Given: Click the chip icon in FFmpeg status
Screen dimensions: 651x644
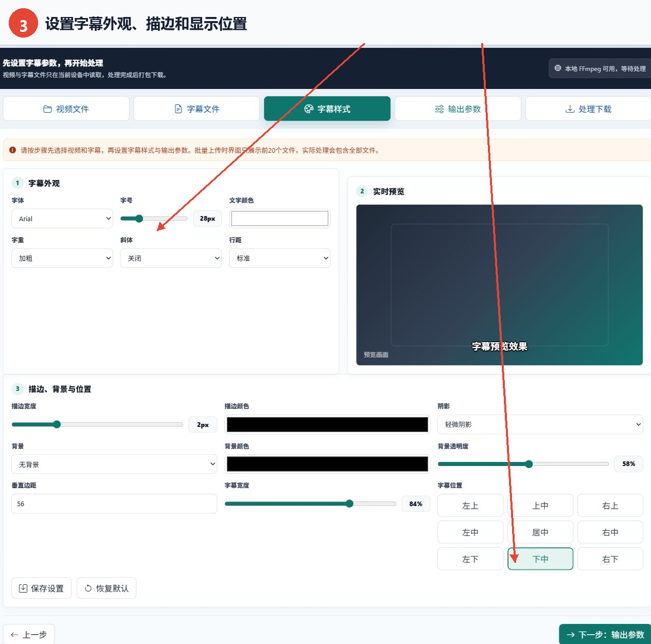Looking at the screenshot, I should (x=558, y=68).
